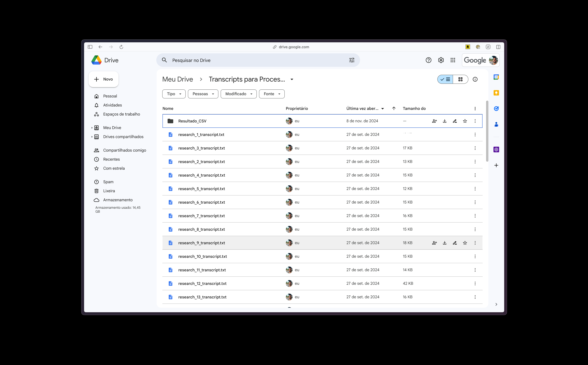The height and width of the screenshot is (365, 588).
Task: Reload the page in browser
Action: pos(121,47)
